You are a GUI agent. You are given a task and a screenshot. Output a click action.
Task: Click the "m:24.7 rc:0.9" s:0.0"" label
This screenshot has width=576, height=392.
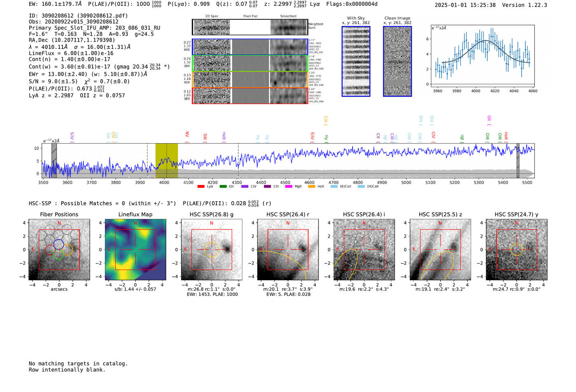(517, 289)
